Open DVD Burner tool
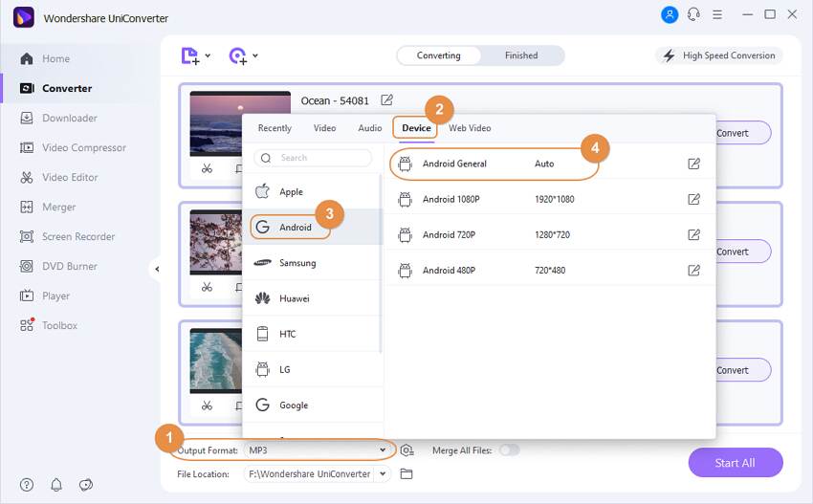The width and height of the screenshot is (813, 504). [58, 266]
